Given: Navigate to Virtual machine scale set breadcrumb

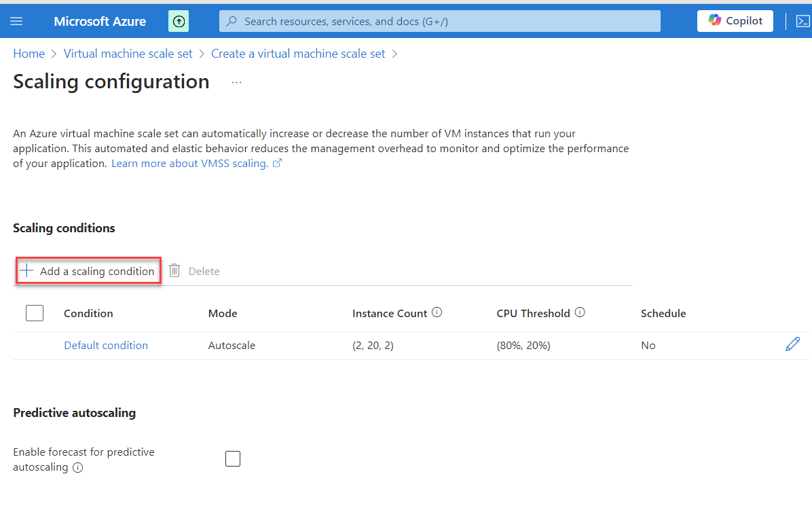Looking at the screenshot, I should pyautogui.click(x=128, y=54).
